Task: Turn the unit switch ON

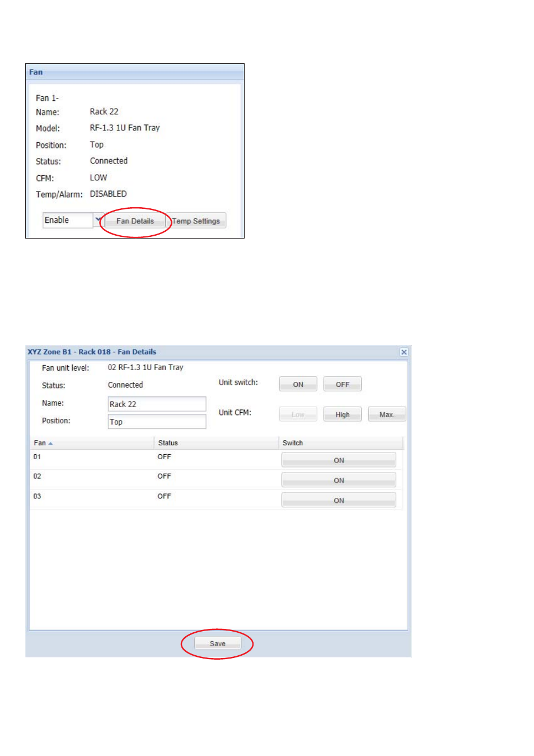Action: click(298, 384)
